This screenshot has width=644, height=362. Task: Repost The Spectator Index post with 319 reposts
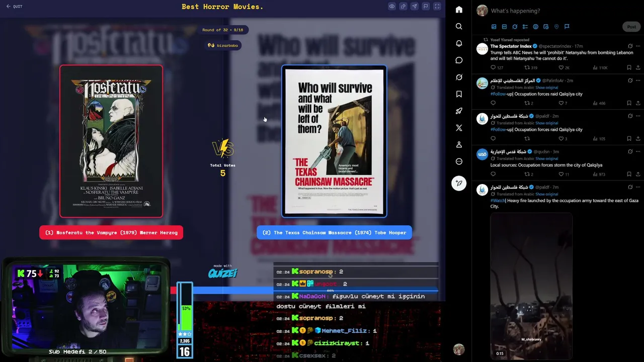527,67
